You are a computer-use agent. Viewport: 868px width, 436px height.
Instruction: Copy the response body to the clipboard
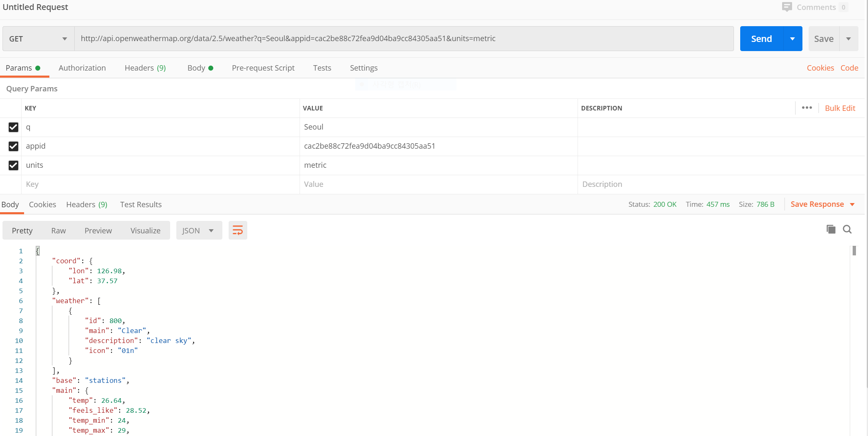pos(831,229)
